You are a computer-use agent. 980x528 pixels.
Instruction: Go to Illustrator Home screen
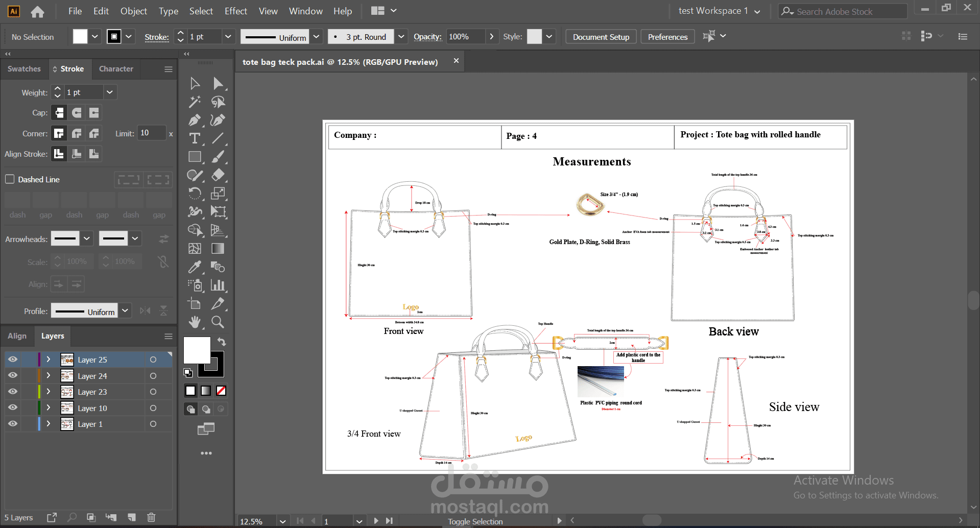tap(37, 11)
